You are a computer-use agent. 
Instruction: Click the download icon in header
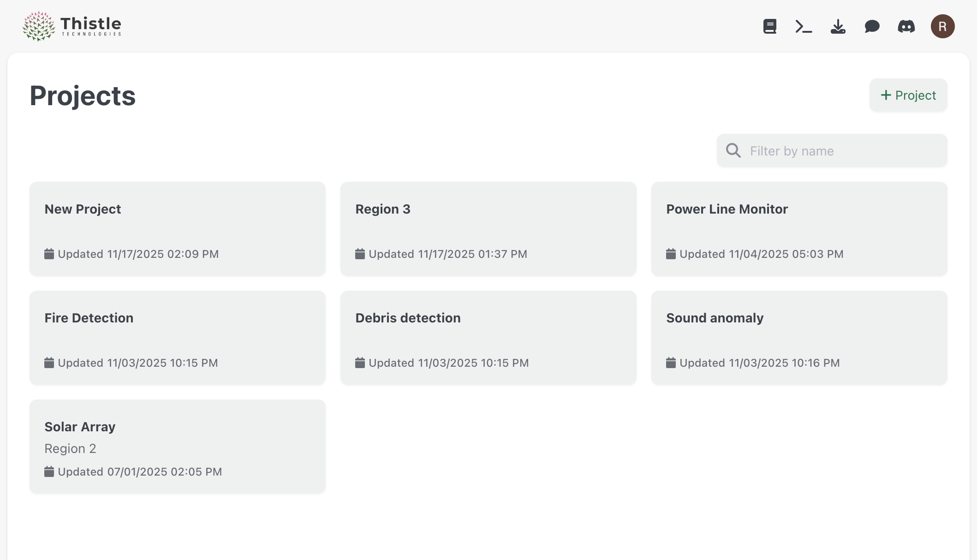click(838, 26)
